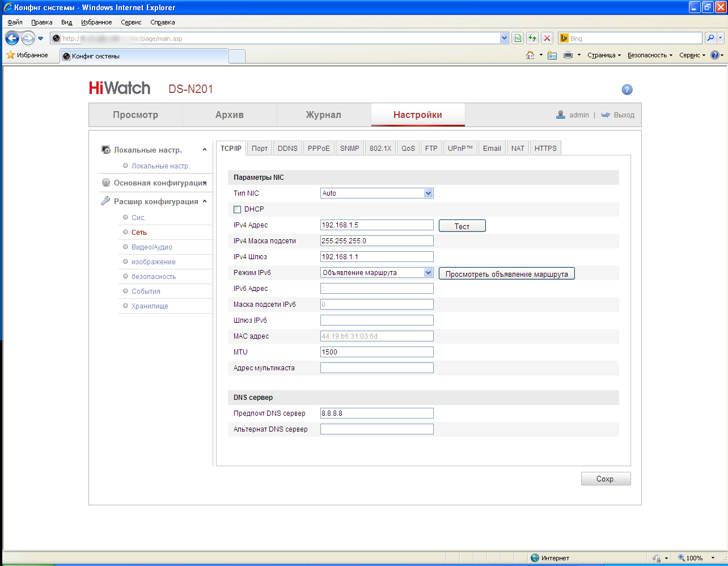Open the Сервис command bar dropdown
Viewport: 728px width, 566px height.
click(692, 55)
